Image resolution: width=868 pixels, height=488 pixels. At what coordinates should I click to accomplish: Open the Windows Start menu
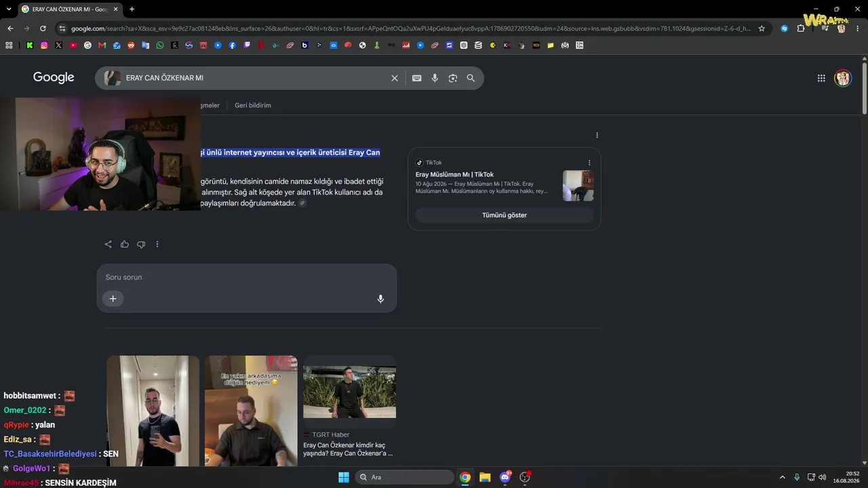(x=344, y=477)
